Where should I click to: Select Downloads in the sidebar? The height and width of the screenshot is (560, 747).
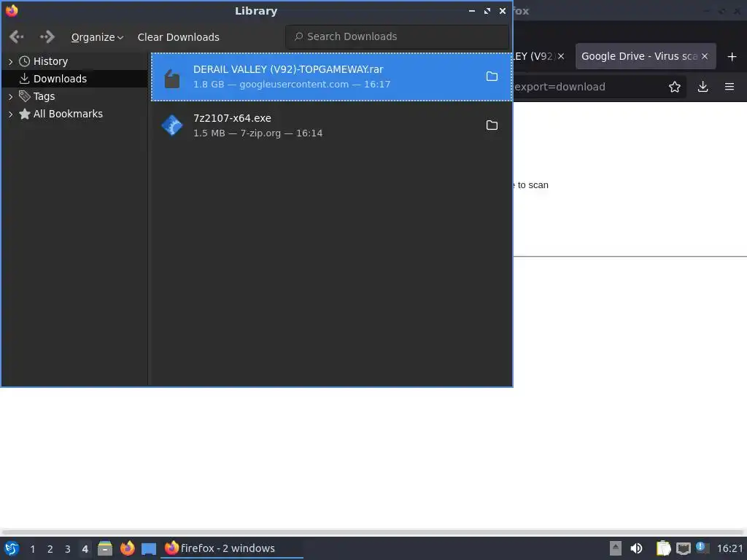pos(60,79)
